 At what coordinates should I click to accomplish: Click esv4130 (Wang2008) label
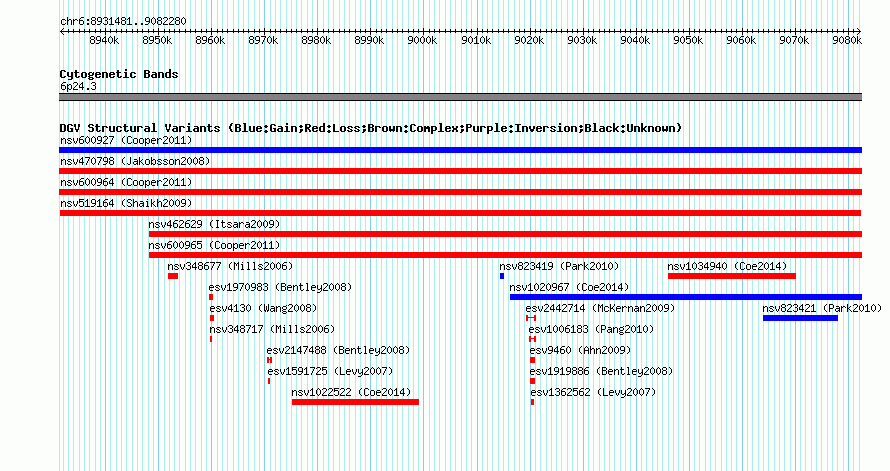click(263, 308)
